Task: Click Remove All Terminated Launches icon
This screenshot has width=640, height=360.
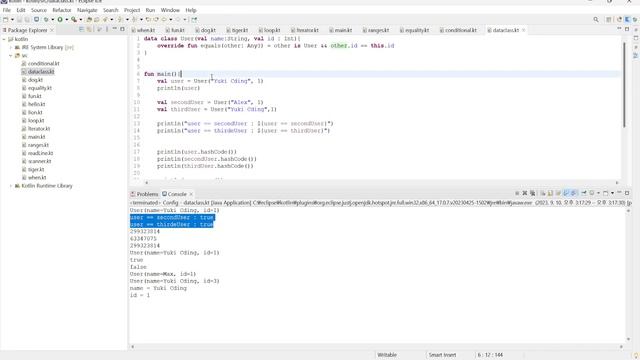Action: click(x=533, y=193)
